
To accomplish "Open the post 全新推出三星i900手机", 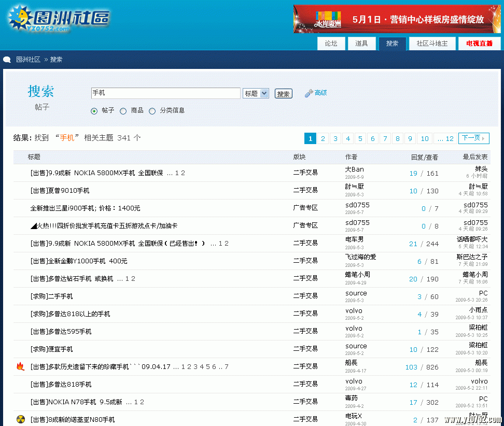I will 85,208.
